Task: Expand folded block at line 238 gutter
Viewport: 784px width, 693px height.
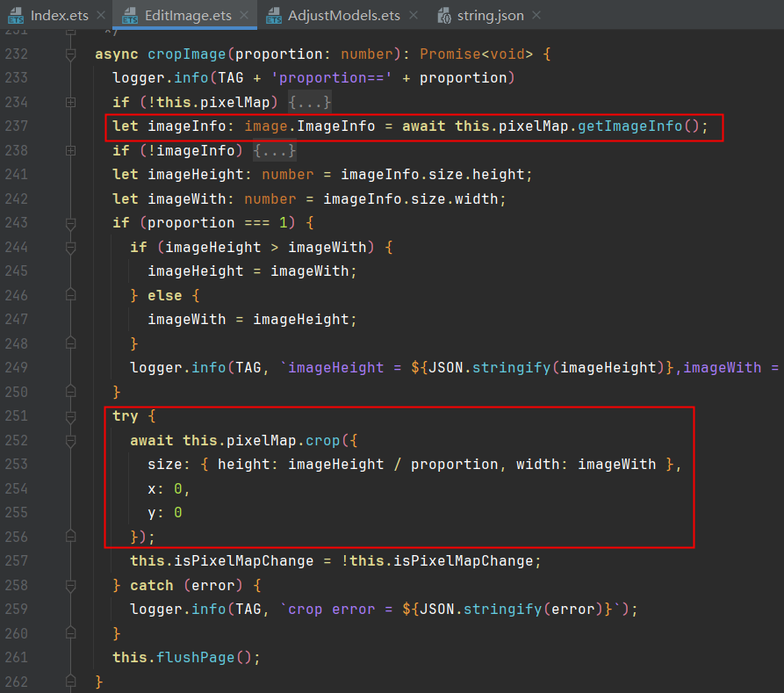Action: pos(71,150)
